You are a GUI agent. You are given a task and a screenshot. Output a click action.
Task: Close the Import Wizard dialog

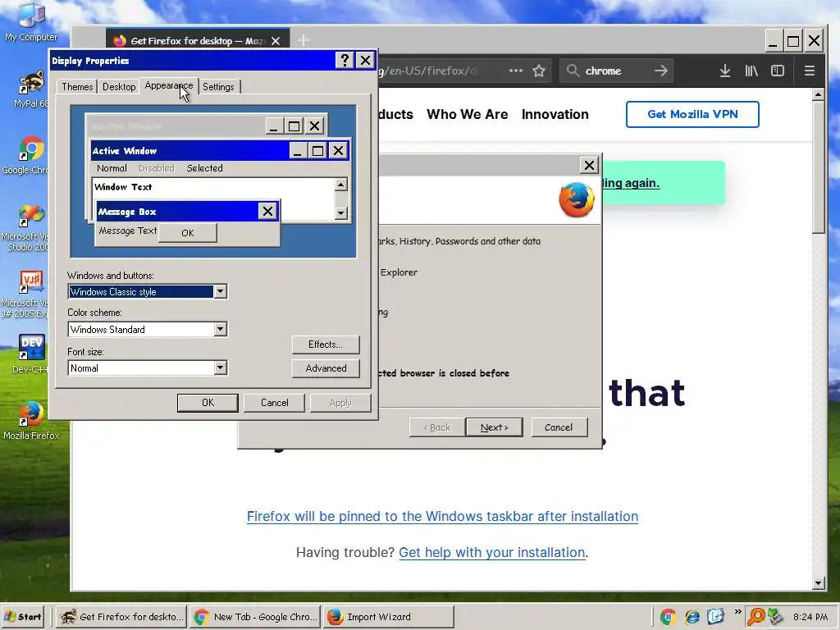pyautogui.click(x=589, y=165)
